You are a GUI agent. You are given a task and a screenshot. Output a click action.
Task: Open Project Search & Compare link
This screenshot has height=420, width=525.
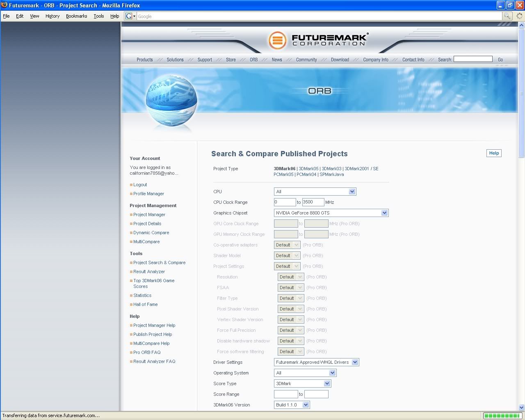(159, 262)
